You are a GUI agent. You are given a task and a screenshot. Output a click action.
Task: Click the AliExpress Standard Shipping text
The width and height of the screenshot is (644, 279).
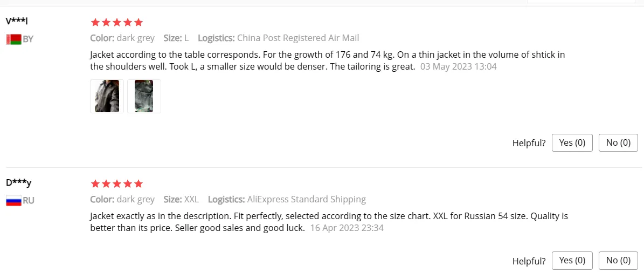click(x=307, y=200)
